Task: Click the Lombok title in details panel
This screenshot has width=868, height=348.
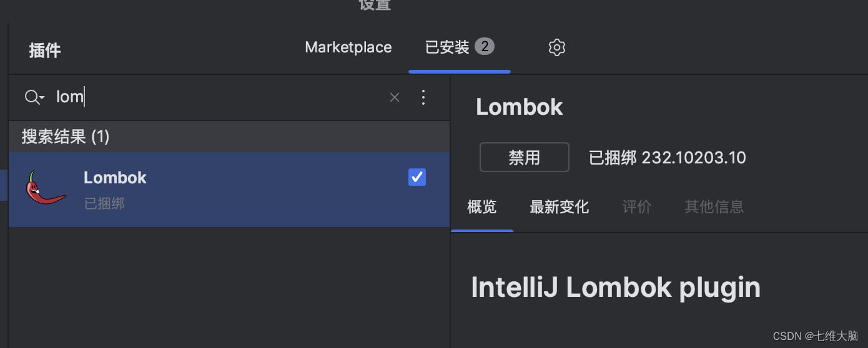Action: pyautogui.click(x=519, y=107)
